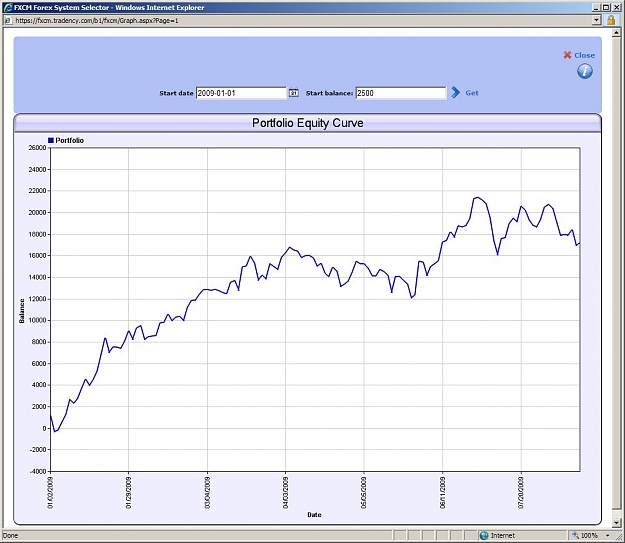Focus the Start date input field

click(241, 93)
